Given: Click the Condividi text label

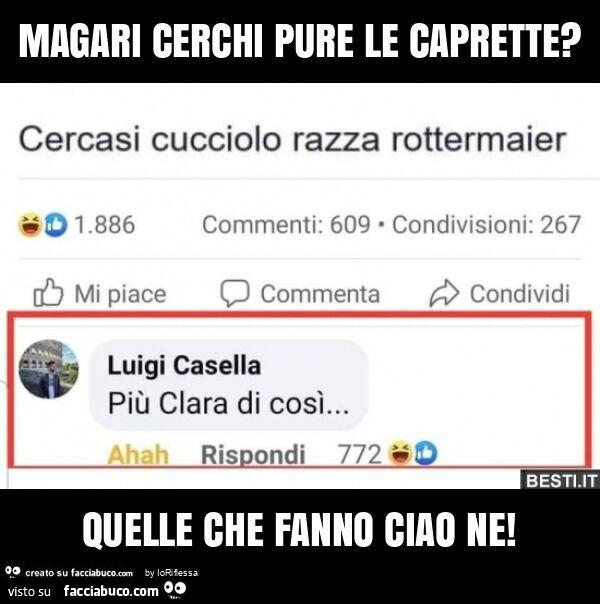Looking at the screenshot, I should [x=520, y=294].
